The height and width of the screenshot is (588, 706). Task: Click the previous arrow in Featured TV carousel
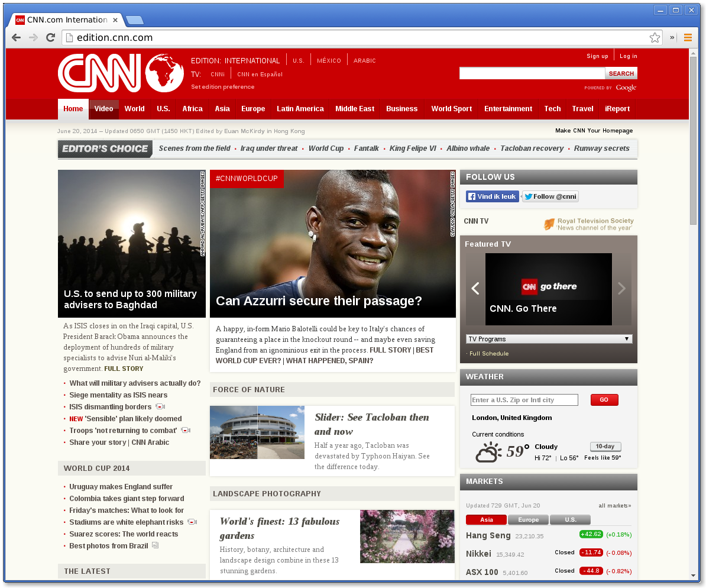coord(475,288)
